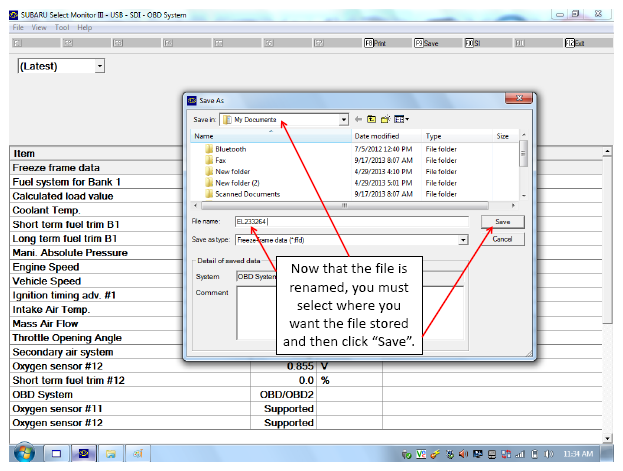Image resolution: width=623 pixels, height=471 pixels.
Task: Open the File menu
Action: (18, 27)
